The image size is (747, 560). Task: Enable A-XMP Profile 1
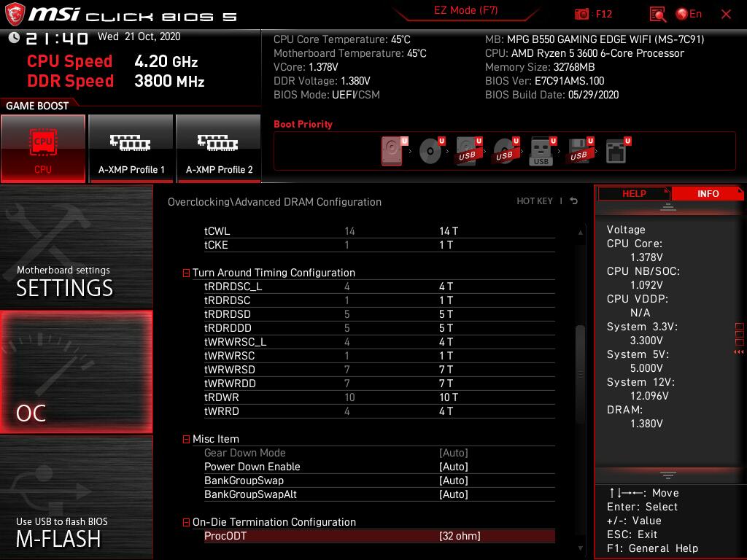[x=131, y=149]
